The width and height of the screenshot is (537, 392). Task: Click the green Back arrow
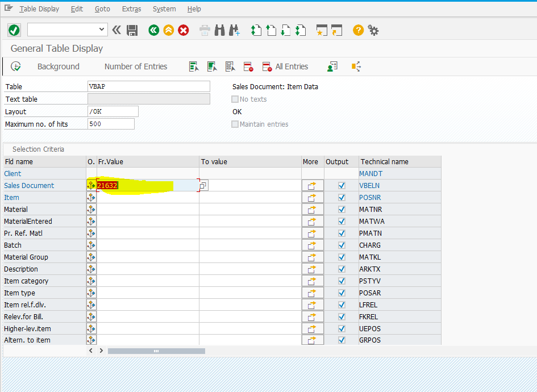click(153, 30)
